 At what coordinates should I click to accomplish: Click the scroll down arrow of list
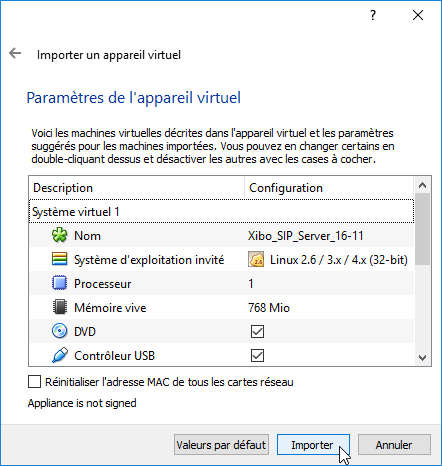click(x=423, y=358)
